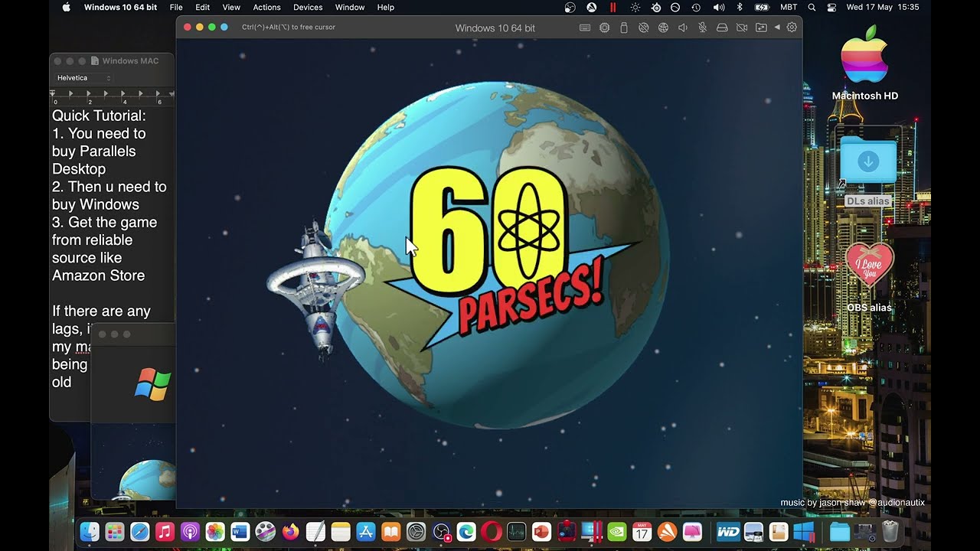This screenshot has height=551, width=980.
Task: Open the Bluetooth status menu
Action: coord(739,7)
